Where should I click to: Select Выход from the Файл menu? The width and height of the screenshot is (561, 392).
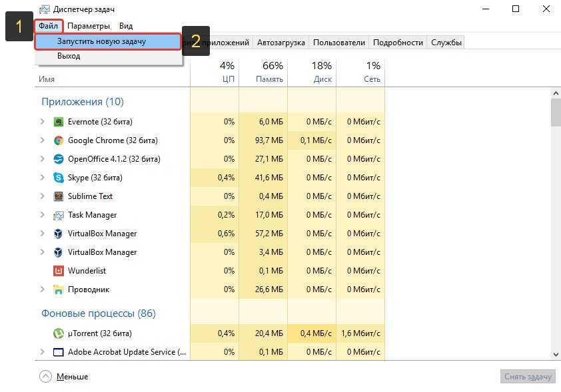69,57
